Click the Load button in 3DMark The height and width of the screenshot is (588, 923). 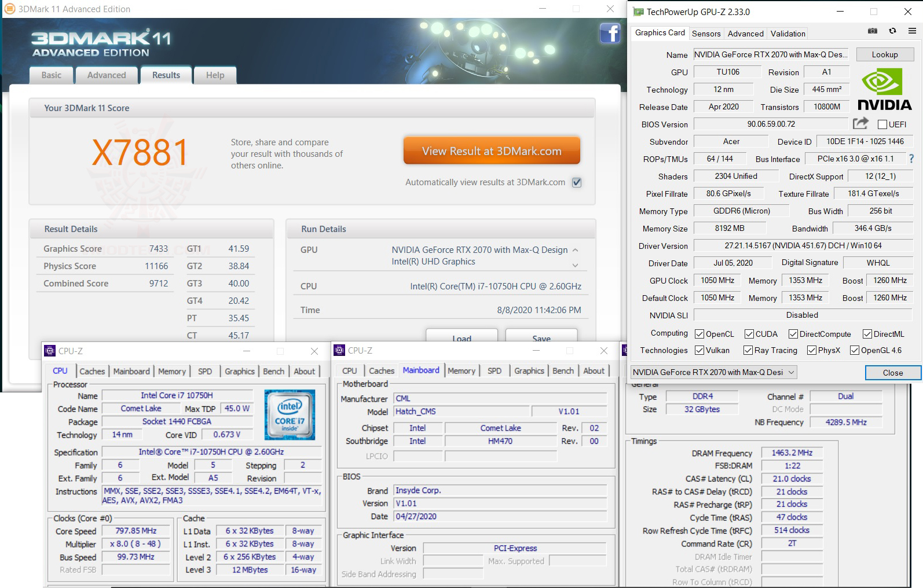pyautogui.click(x=461, y=337)
